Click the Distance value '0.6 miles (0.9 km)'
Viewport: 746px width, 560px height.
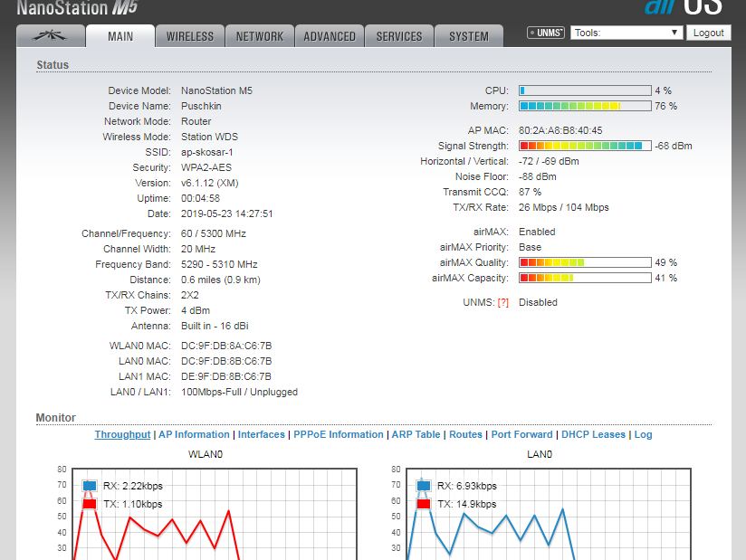pyautogui.click(x=221, y=280)
